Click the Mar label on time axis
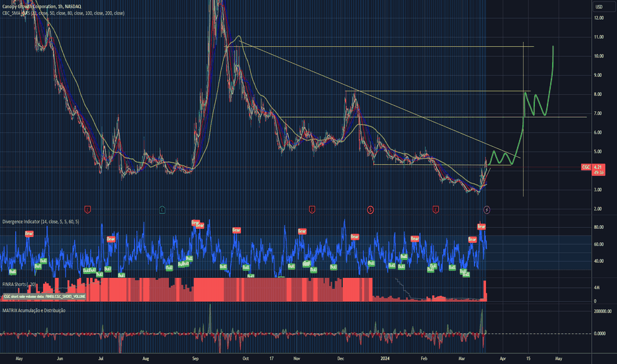Screen dimensions: 617x364 coord(461,359)
